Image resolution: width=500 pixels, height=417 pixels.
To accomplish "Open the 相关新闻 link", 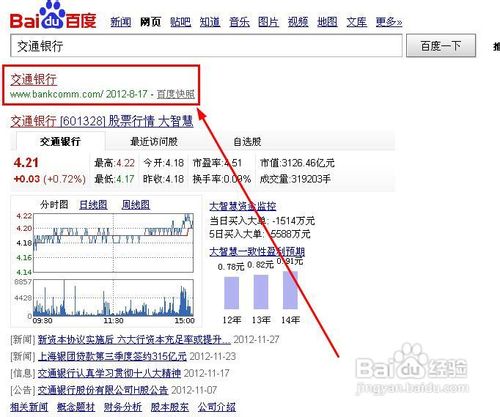I will tap(29, 407).
